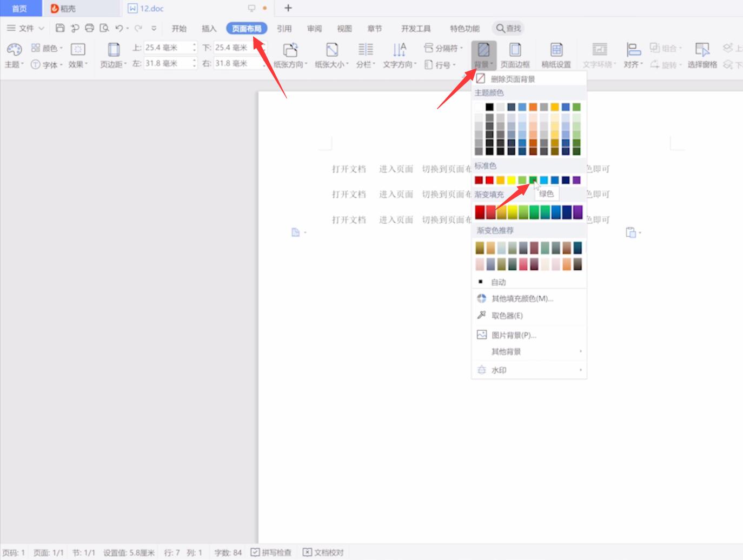This screenshot has width=743, height=560.
Task: Click 纸张大小 paper size icon
Action: point(332,50)
